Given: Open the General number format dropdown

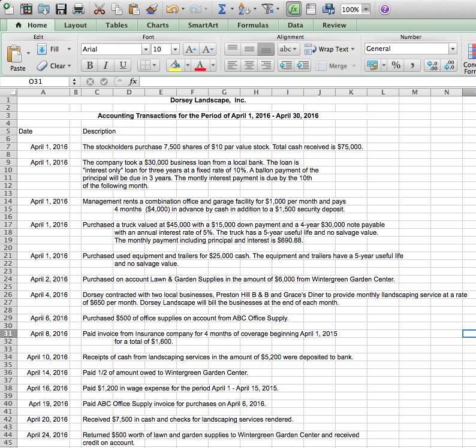Looking at the screenshot, I should (x=453, y=49).
